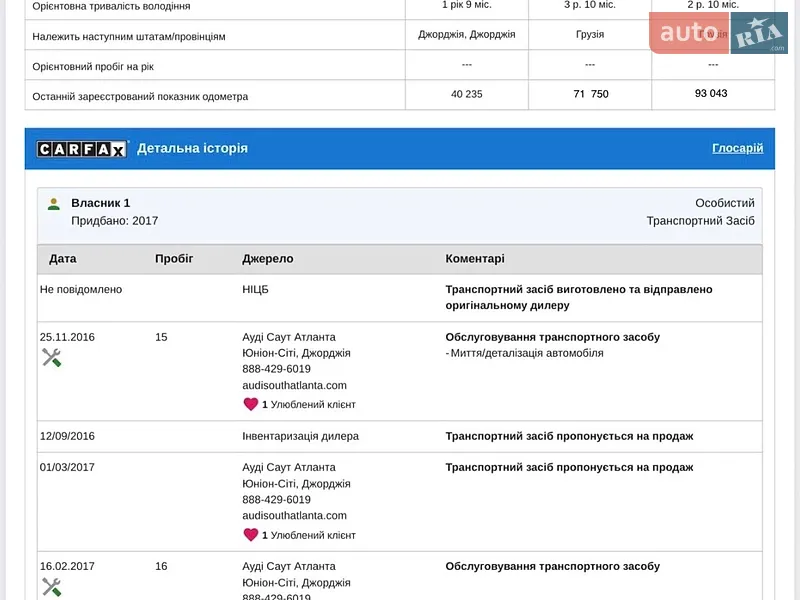Select the Пробіг column header
The height and width of the screenshot is (600, 800).
[x=174, y=259]
